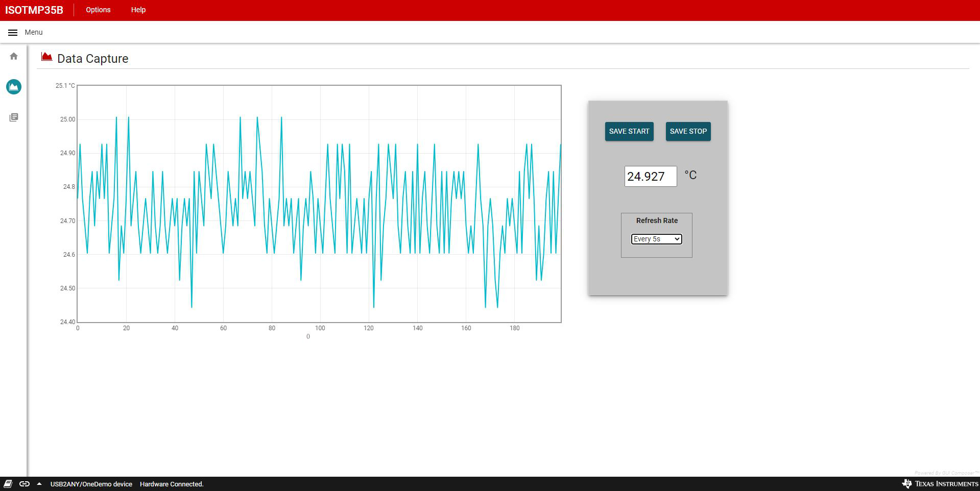Click the Menu label text
The width and height of the screenshot is (980, 491).
point(34,32)
